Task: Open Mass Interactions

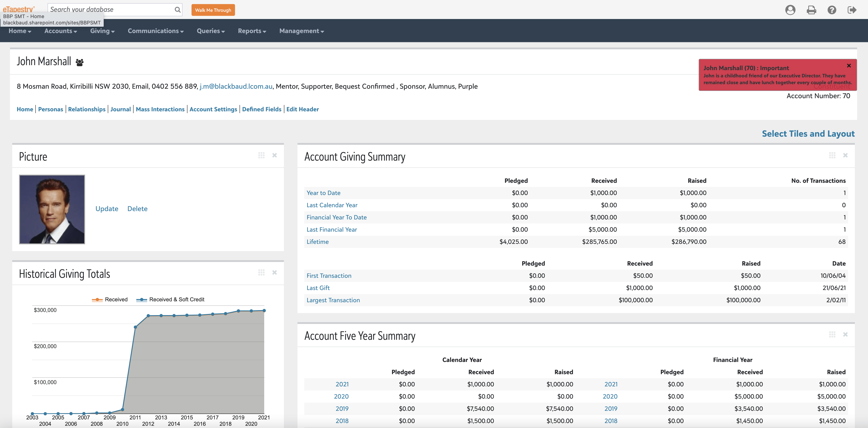Action: tap(160, 109)
